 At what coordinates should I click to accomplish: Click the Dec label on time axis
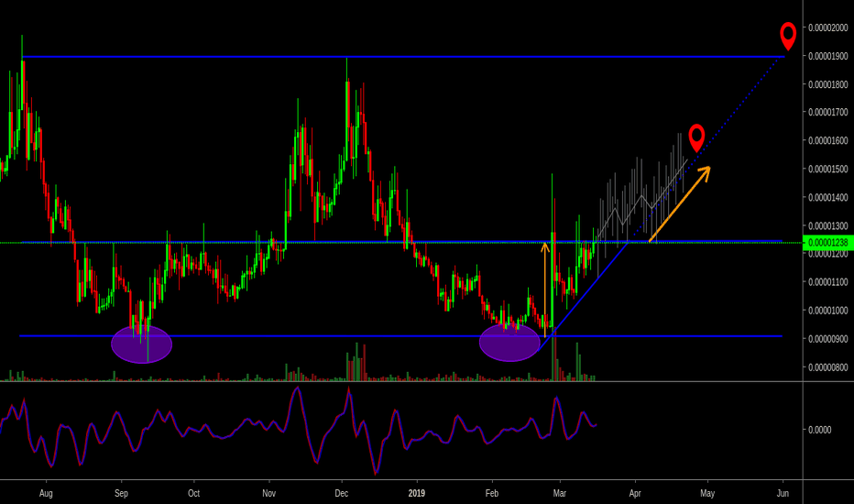(342, 493)
